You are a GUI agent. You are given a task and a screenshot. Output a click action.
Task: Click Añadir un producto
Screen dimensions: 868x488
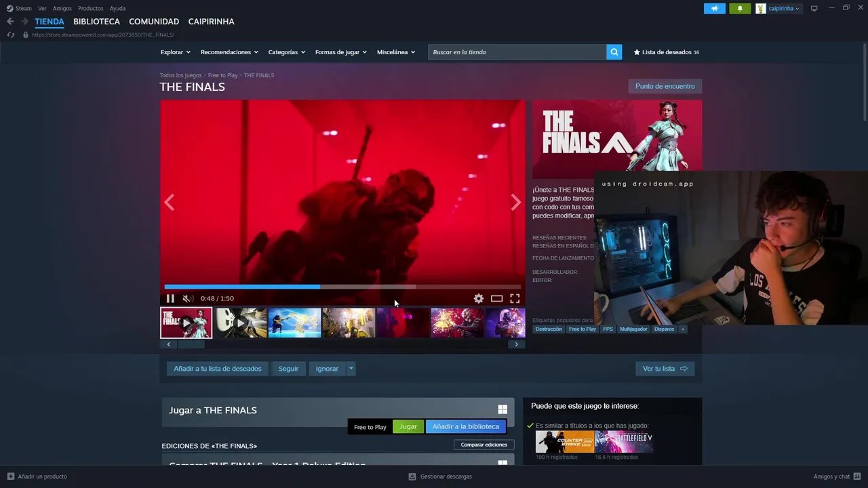[37, 476]
